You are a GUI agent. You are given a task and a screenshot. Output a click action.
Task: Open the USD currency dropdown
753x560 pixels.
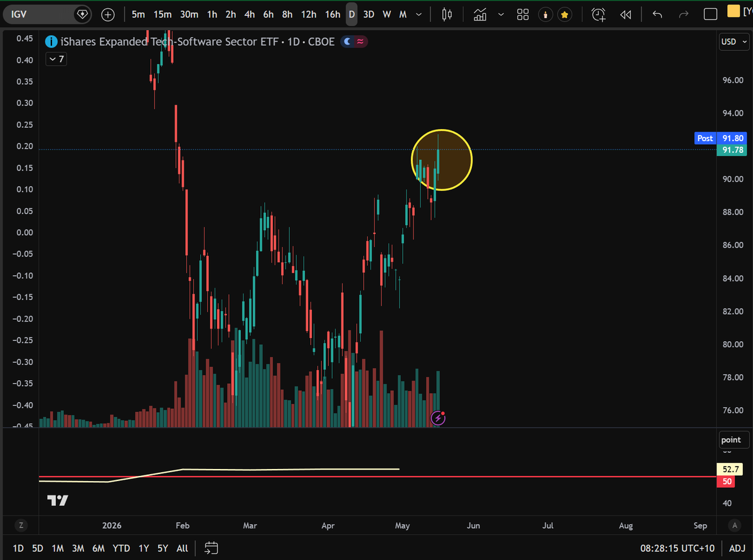[x=734, y=42]
